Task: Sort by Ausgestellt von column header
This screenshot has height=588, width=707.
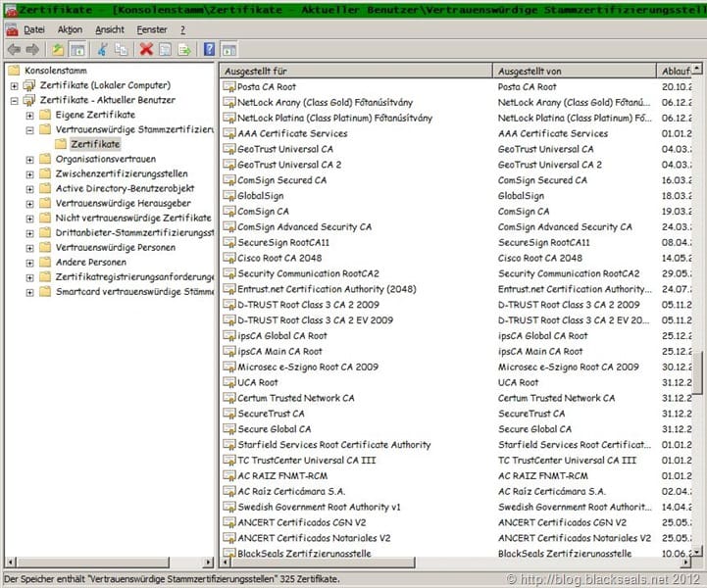Action: [575, 71]
